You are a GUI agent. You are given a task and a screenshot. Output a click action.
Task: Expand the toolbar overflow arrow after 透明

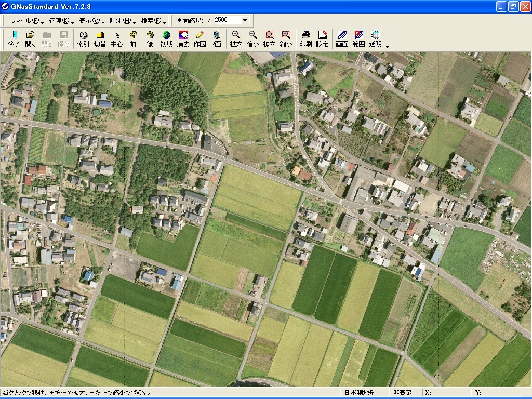[388, 47]
